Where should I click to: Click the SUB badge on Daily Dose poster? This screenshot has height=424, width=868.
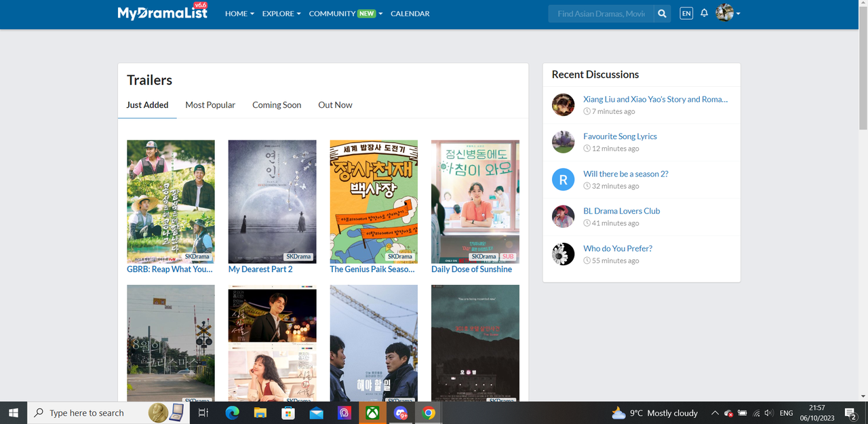[x=508, y=257]
